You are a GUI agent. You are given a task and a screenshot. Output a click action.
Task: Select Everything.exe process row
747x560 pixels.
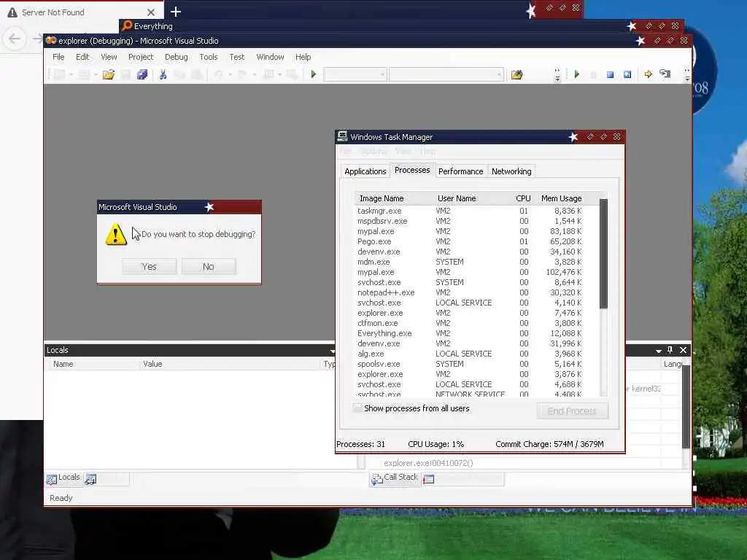(469, 333)
